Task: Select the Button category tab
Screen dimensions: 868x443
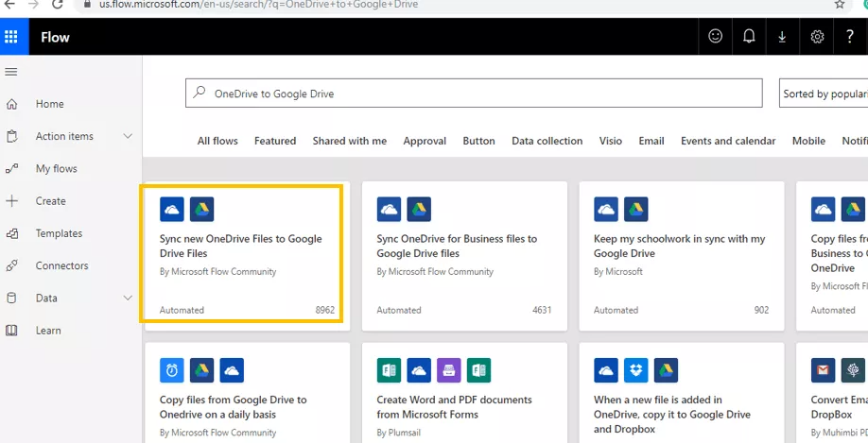Action: 478,141
